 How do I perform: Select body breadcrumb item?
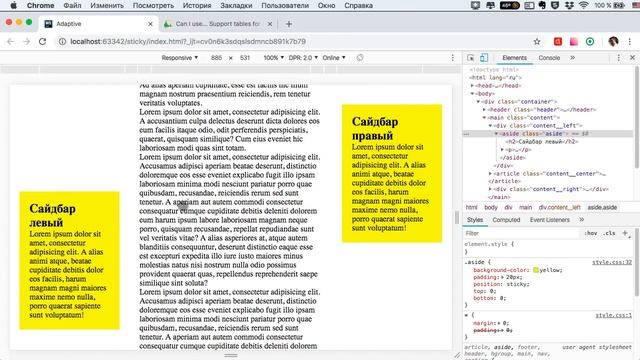click(x=491, y=207)
